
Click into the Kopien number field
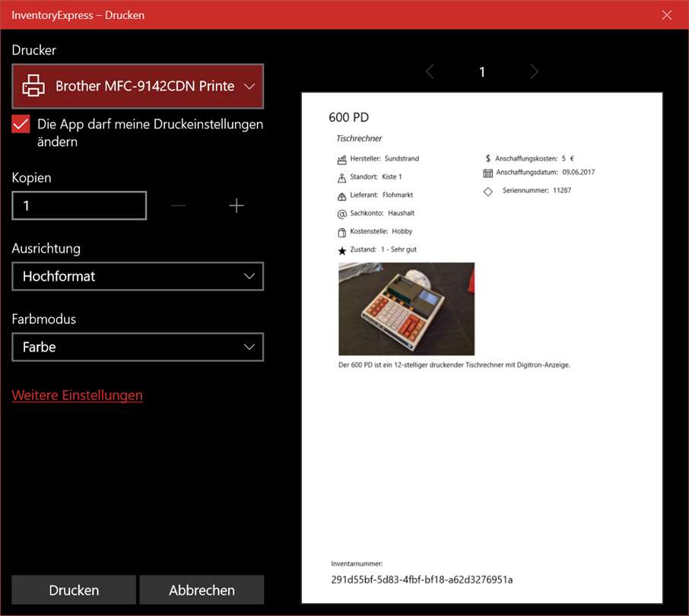[x=79, y=205]
